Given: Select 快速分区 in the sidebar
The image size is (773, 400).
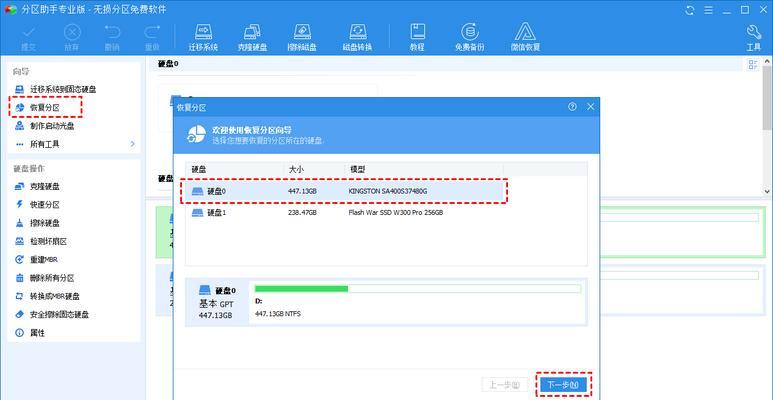Looking at the screenshot, I should point(37,204).
